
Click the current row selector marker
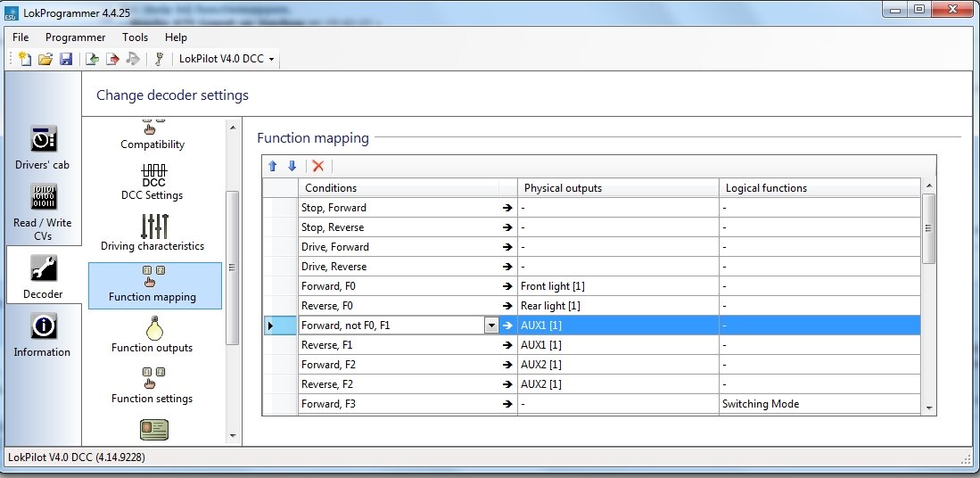(280, 326)
